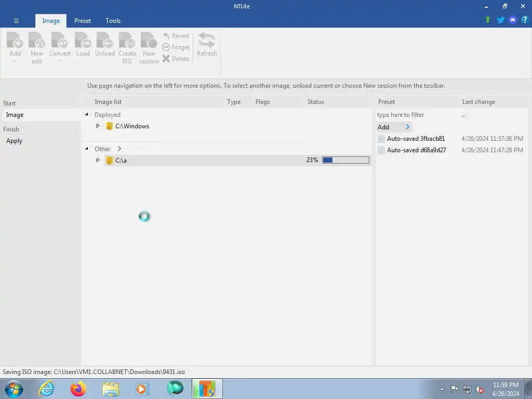Click the 4/26/2024 11:57:36 PM timestamp
532x399 pixels.
point(493,138)
